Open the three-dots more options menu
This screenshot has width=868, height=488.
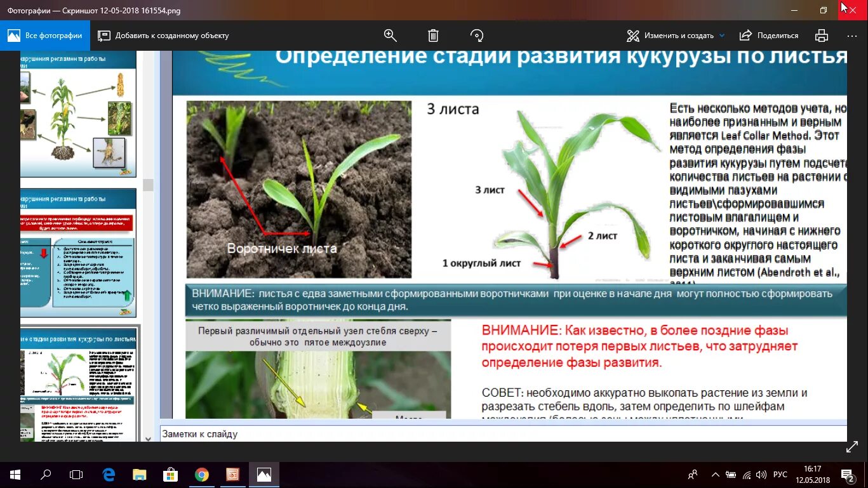point(852,36)
